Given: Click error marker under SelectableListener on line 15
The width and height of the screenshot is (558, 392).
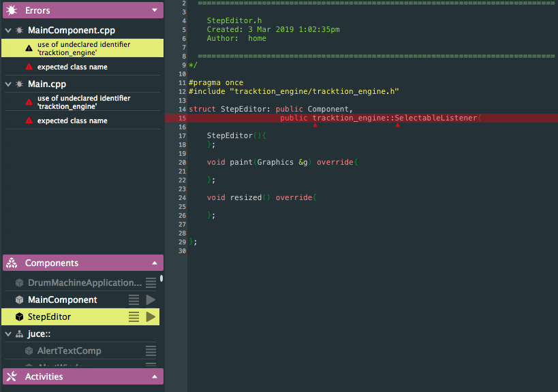Looking at the screenshot, I should (397, 125).
